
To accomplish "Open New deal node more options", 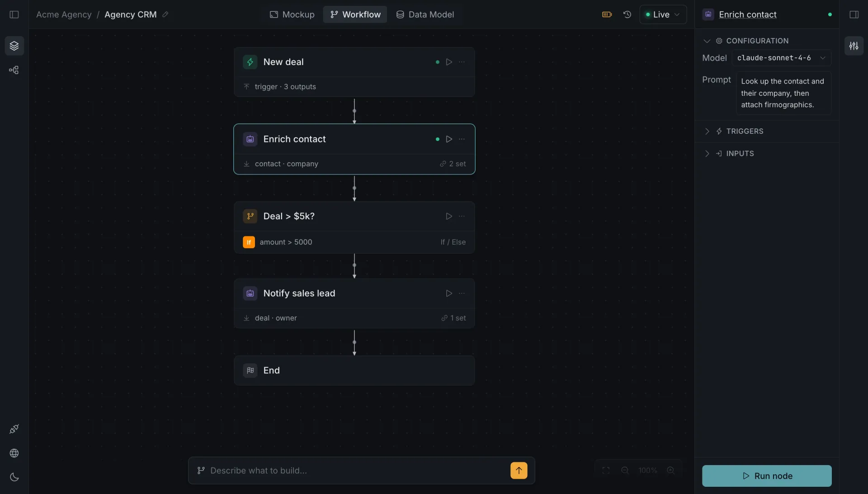I will tap(462, 62).
